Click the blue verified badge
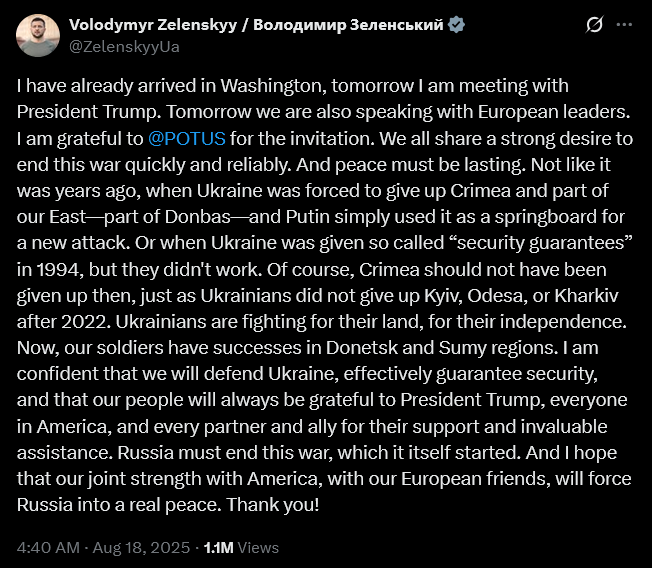 tap(456, 25)
